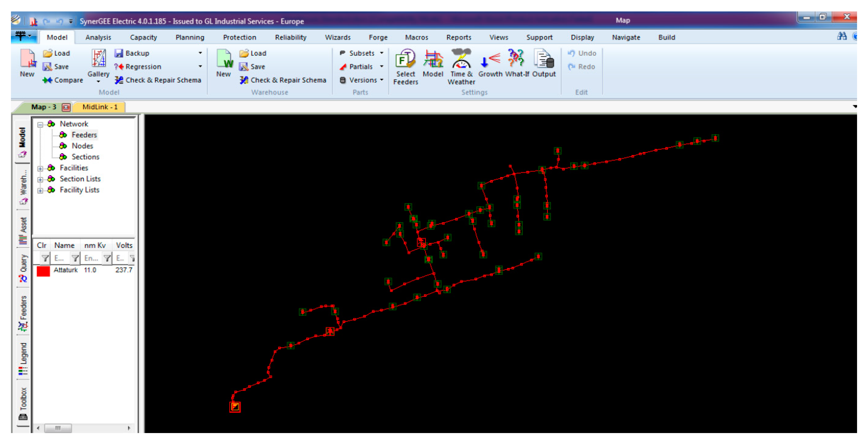Expand the Facilities tree node

click(41, 168)
